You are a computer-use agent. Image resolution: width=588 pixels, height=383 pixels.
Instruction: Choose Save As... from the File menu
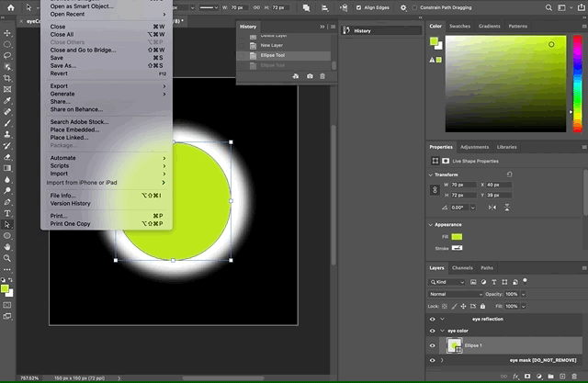(x=63, y=65)
